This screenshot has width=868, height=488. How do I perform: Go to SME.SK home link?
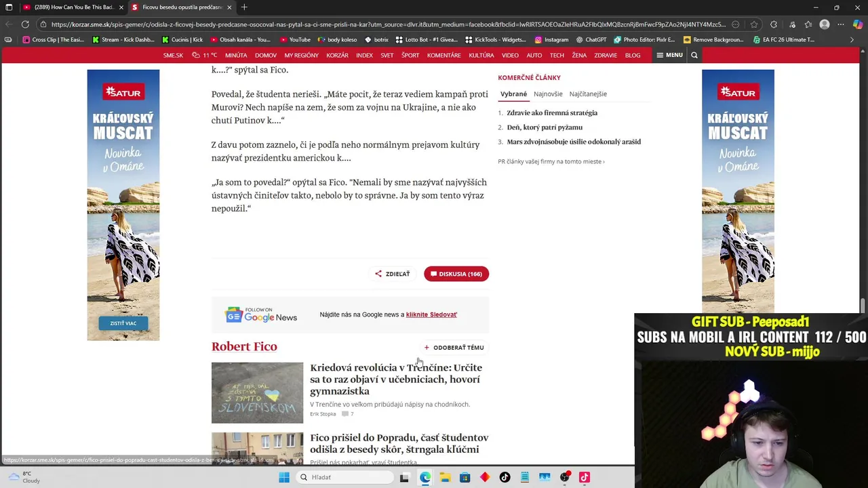pyautogui.click(x=173, y=55)
